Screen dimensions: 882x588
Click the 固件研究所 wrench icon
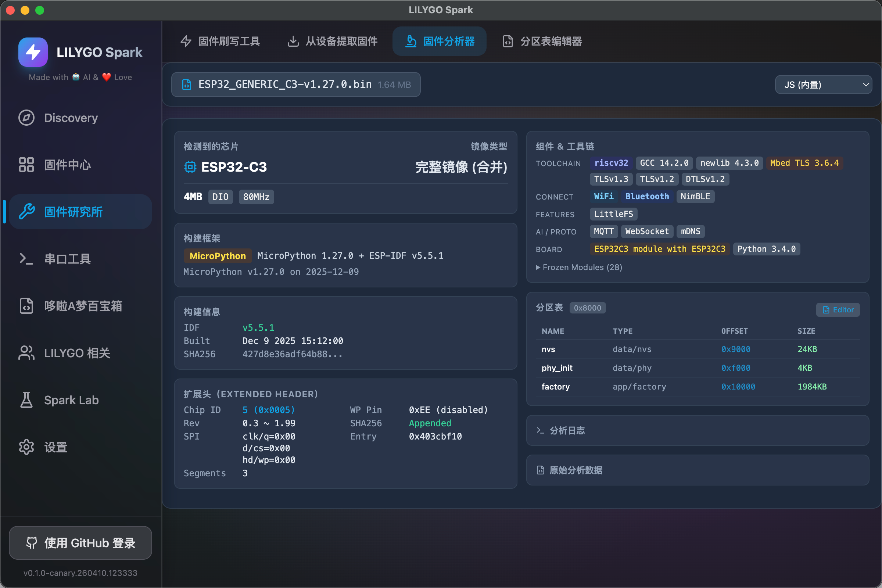26,212
